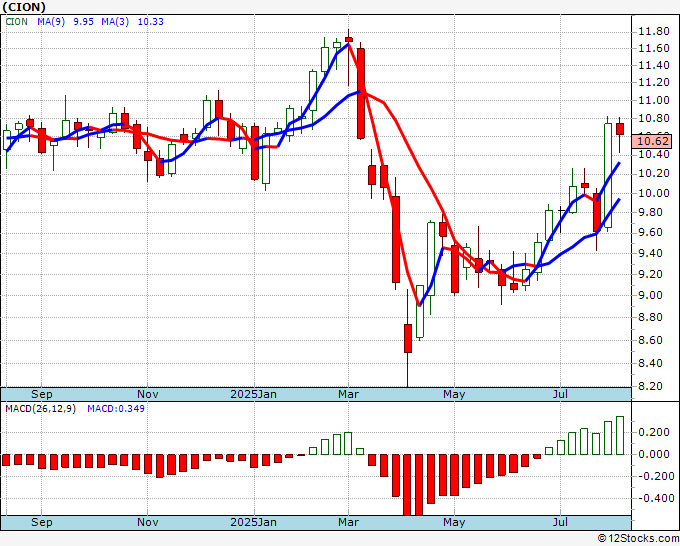Click Jul on the price chart time axis
The width and height of the screenshot is (680, 546).
[560, 394]
